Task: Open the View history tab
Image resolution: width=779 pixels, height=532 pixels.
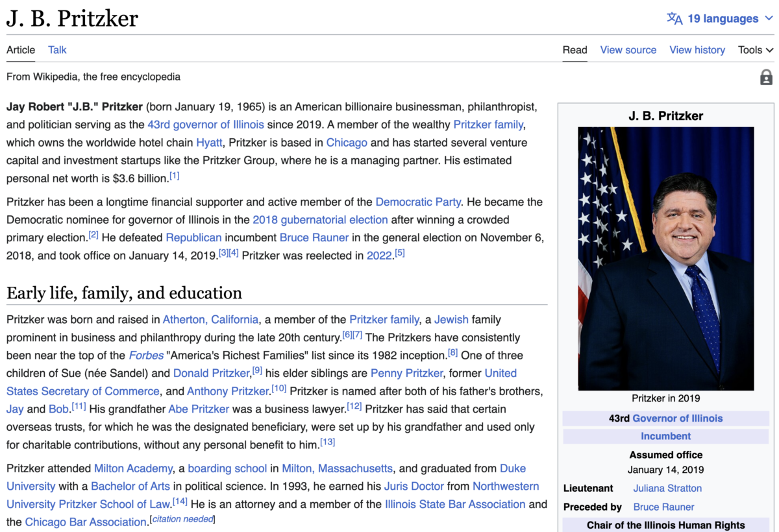Action: click(697, 50)
